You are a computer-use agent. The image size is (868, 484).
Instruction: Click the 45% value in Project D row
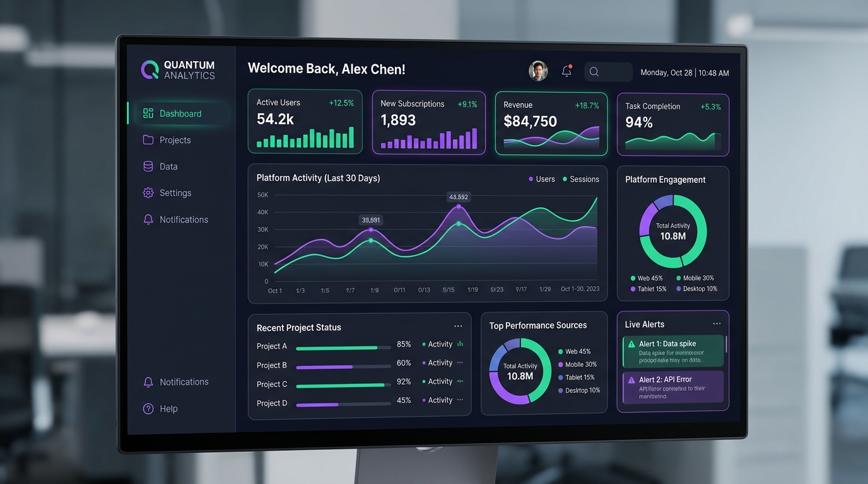pos(404,400)
